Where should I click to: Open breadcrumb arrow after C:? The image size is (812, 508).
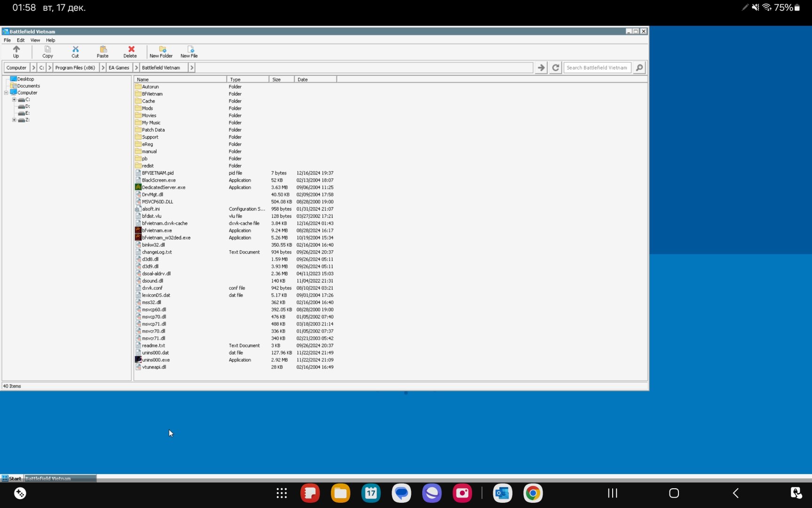coord(49,68)
